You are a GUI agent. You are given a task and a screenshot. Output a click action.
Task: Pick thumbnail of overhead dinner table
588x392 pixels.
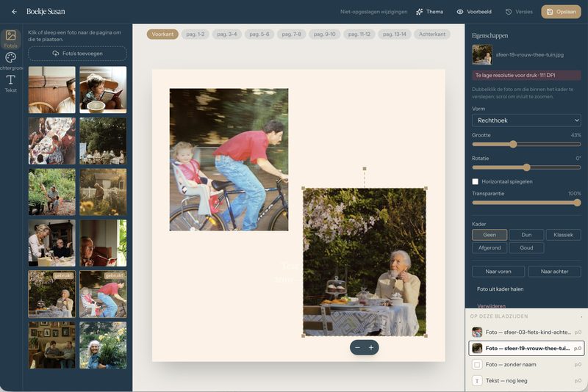[51, 141]
